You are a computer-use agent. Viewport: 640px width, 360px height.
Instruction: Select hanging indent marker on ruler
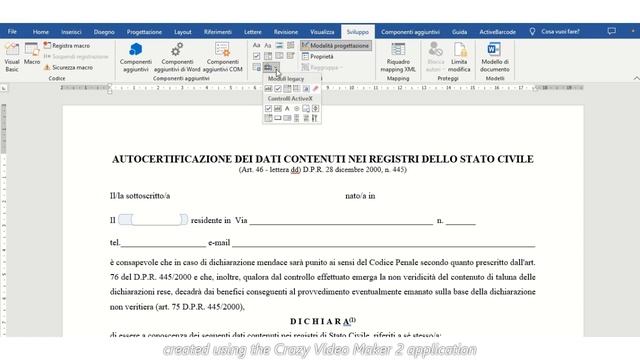(x=109, y=89)
